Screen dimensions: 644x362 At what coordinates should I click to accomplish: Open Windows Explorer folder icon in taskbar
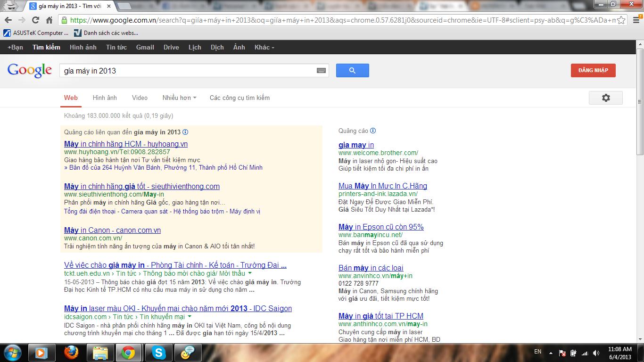pos(100,353)
